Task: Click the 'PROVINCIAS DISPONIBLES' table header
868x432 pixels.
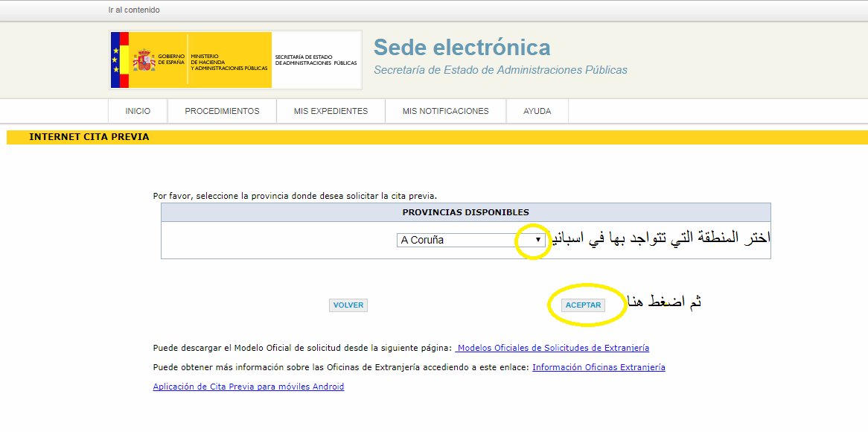Action: [465, 212]
